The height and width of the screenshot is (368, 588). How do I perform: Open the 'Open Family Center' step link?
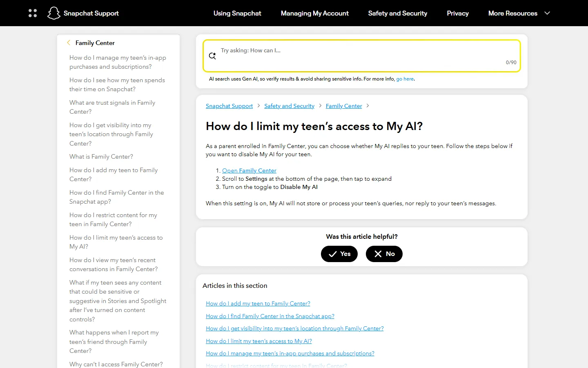[249, 171]
